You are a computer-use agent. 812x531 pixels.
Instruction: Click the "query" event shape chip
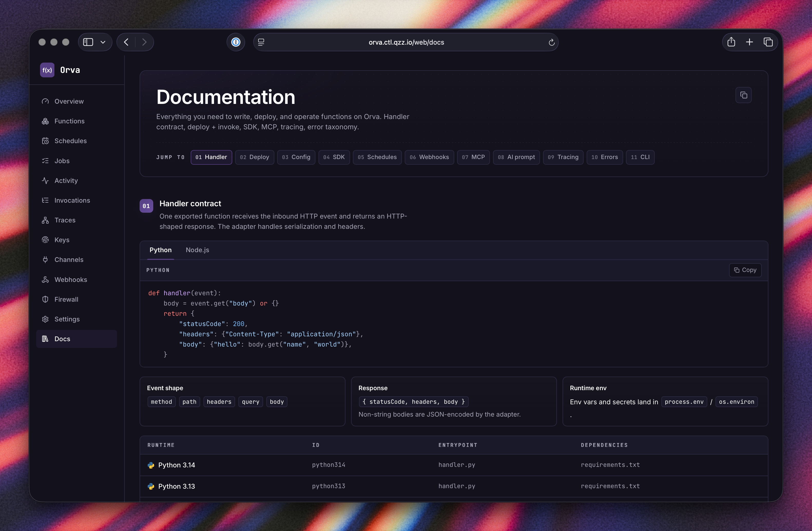[250, 402]
